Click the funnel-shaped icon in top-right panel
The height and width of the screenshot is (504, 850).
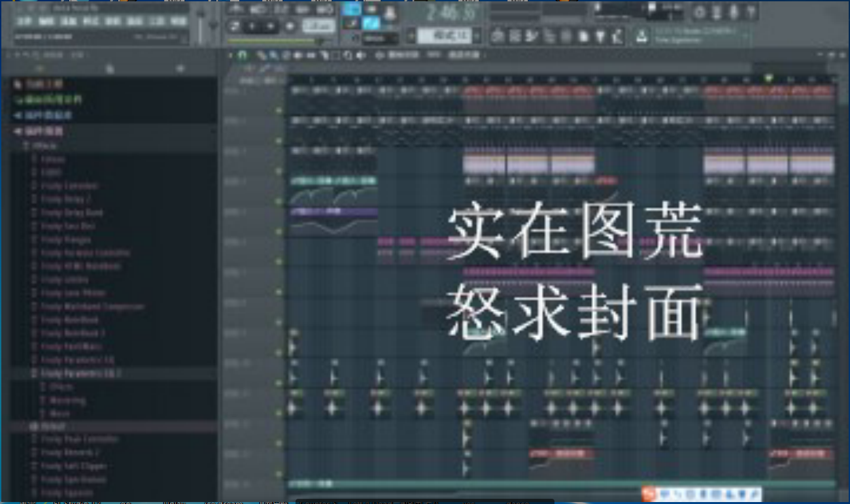click(x=600, y=36)
